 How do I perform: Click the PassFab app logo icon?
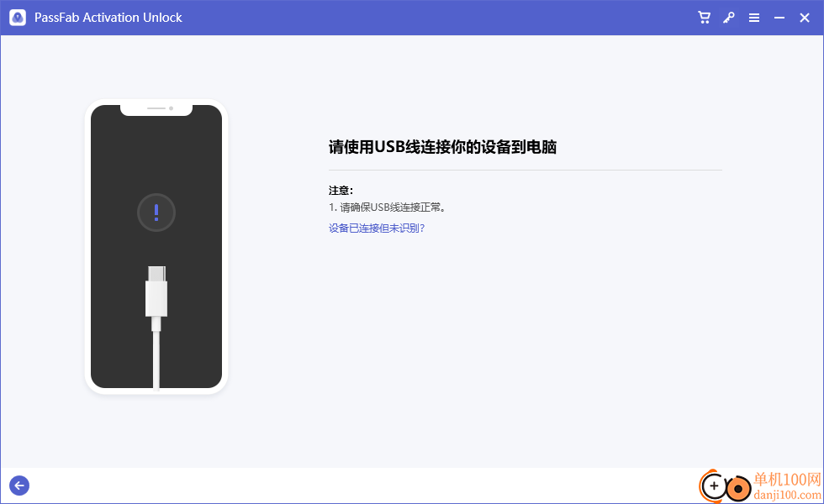(18, 18)
